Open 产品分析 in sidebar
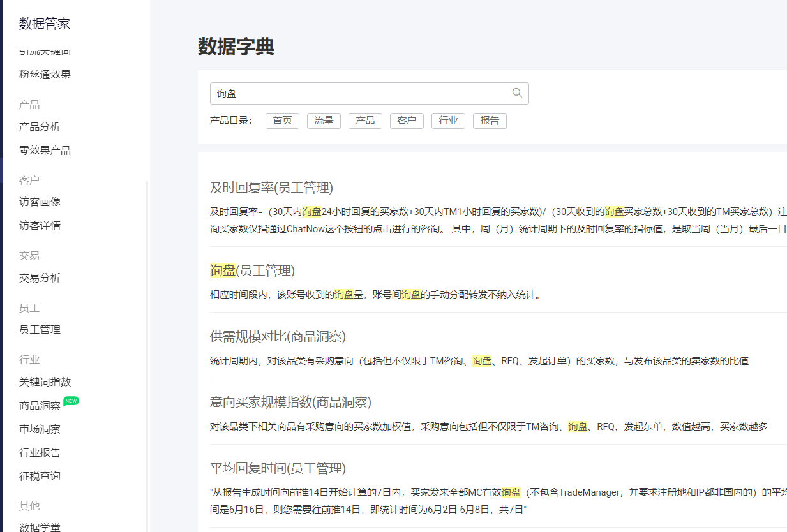The image size is (787, 532). [x=40, y=127]
